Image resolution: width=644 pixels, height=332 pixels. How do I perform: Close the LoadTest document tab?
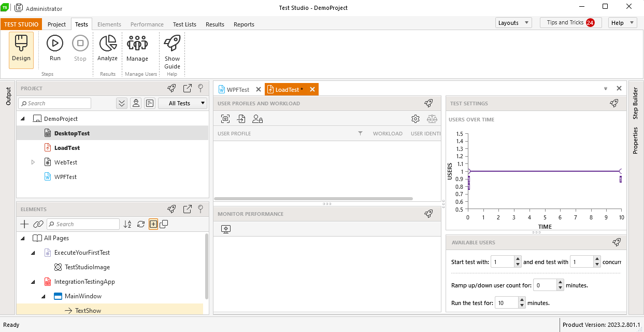(312, 89)
